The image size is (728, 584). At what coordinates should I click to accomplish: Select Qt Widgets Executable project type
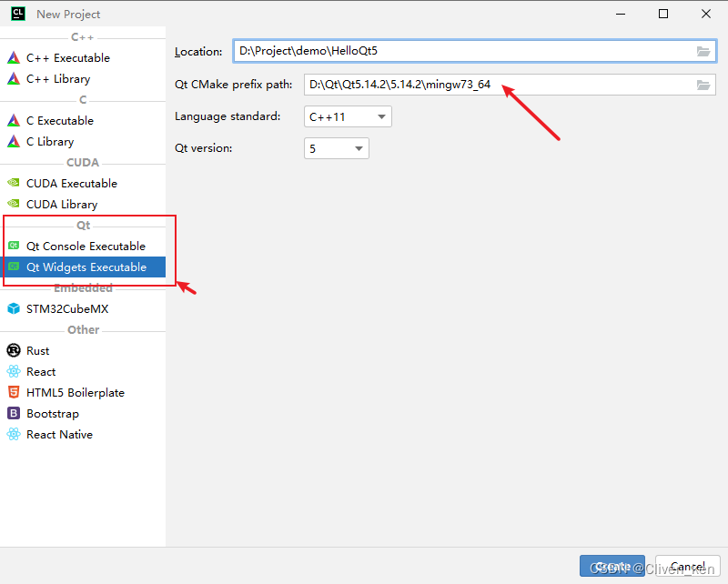point(83,267)
